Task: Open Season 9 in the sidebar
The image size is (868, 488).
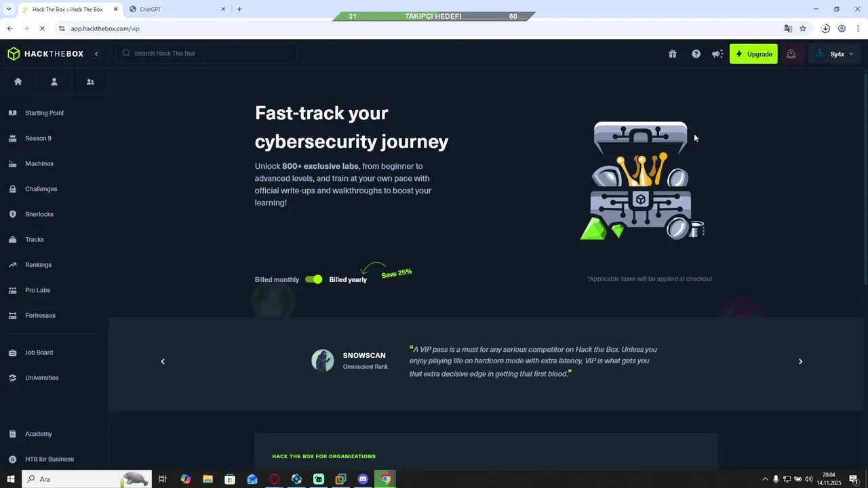Action: pos(38,138)
